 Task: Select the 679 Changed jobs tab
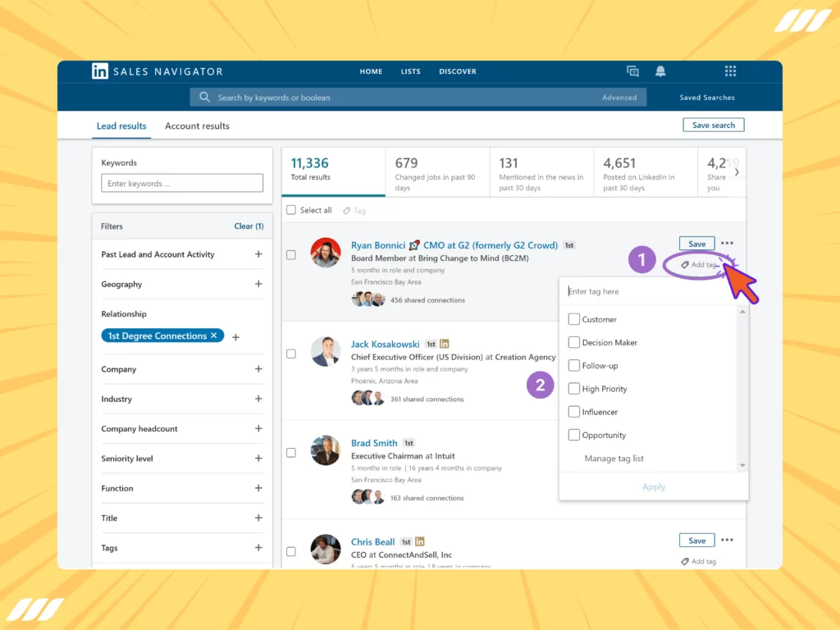437,172
